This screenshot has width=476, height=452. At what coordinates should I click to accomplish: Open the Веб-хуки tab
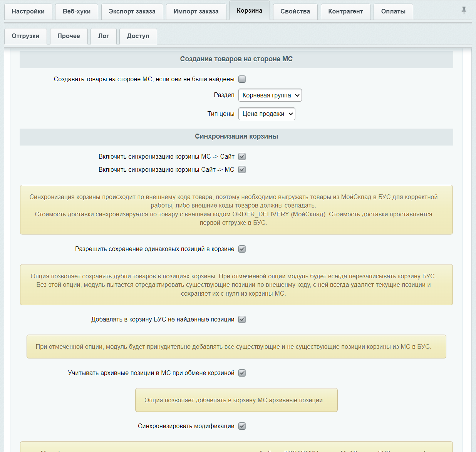click(x=77, y=12)
